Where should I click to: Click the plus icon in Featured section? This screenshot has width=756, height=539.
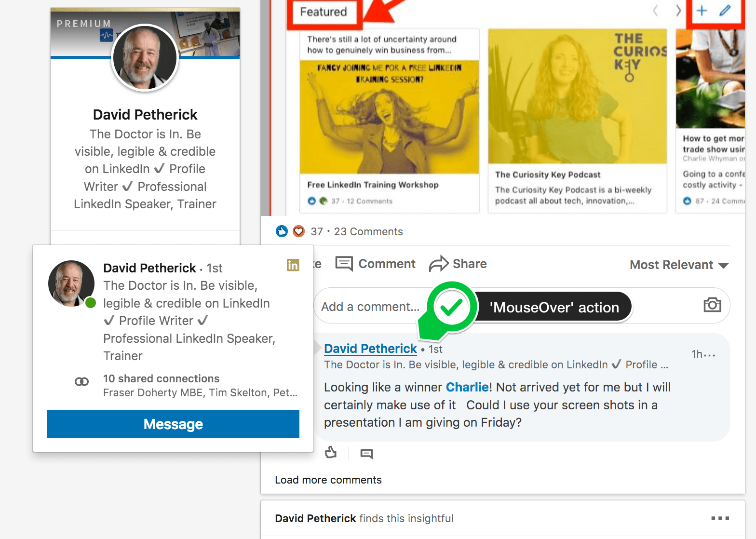(x=702, y=11)
